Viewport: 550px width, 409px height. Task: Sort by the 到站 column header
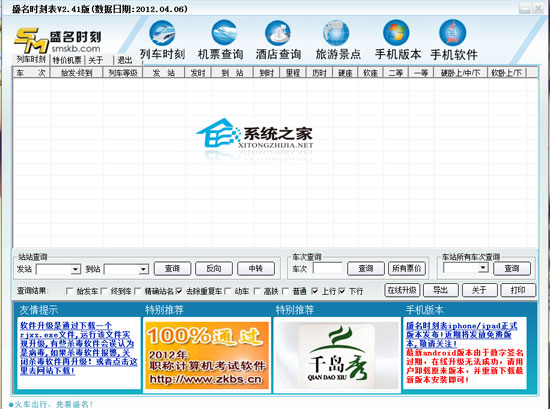(x=232, y=73)
